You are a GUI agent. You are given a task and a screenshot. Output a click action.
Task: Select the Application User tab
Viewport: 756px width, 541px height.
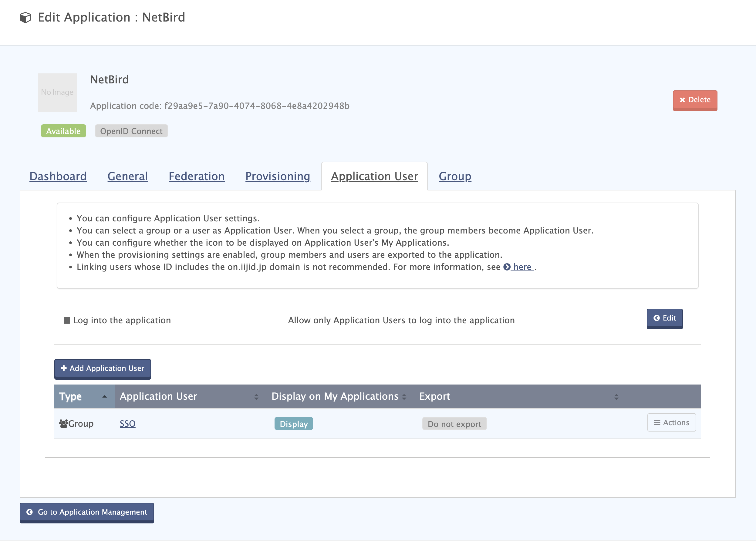(374, 176)
